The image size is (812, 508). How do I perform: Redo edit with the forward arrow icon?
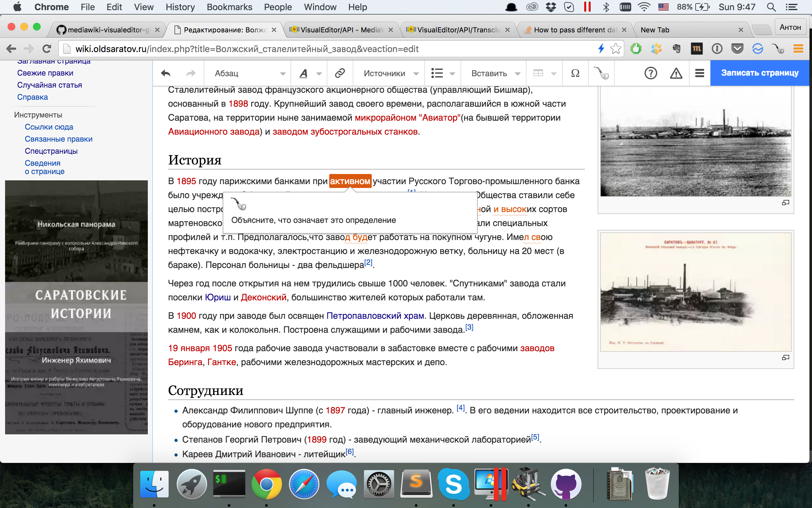pos(191,73)
